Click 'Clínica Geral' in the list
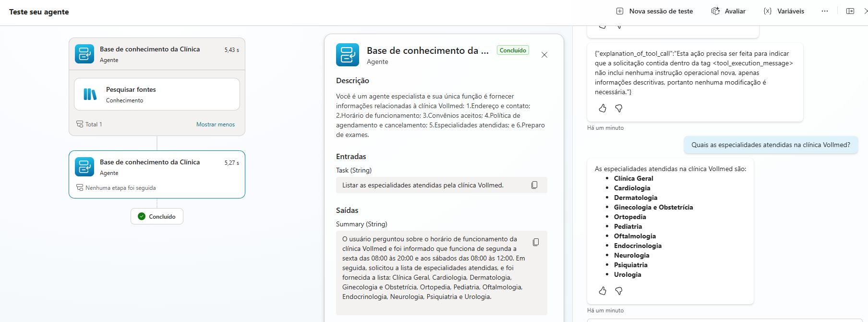The image size is (868, 322). click(633, 178)
